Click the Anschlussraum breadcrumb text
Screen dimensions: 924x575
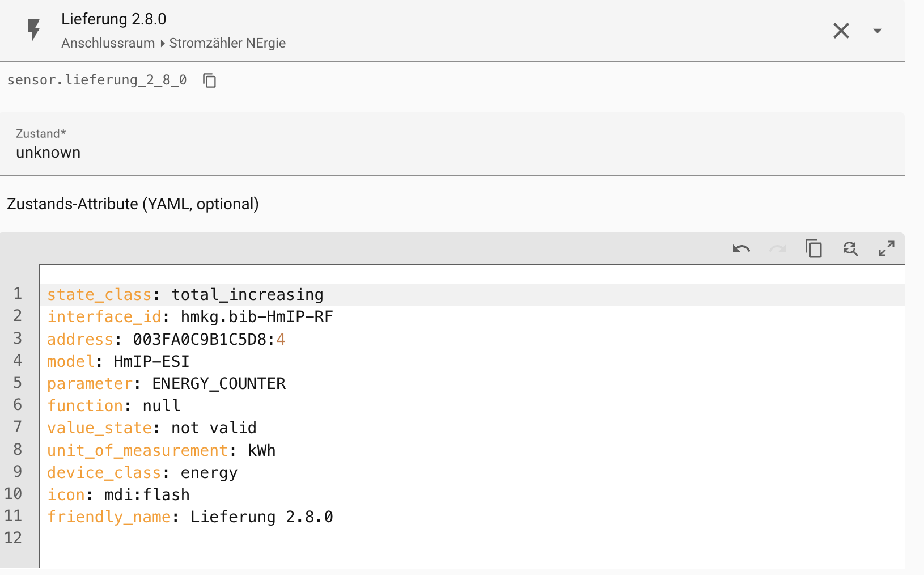[x=108, y=43]
